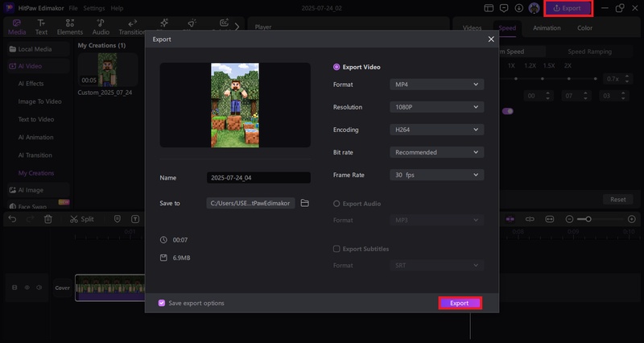Uncheck Save export options checkbox
The height and width of the screenshot is (343, 644).
(x=162, y=304)
